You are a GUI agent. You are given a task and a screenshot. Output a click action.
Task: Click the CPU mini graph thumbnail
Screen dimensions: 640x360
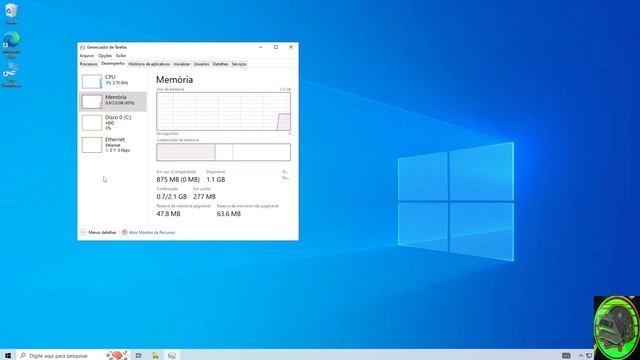coord(92,81)
